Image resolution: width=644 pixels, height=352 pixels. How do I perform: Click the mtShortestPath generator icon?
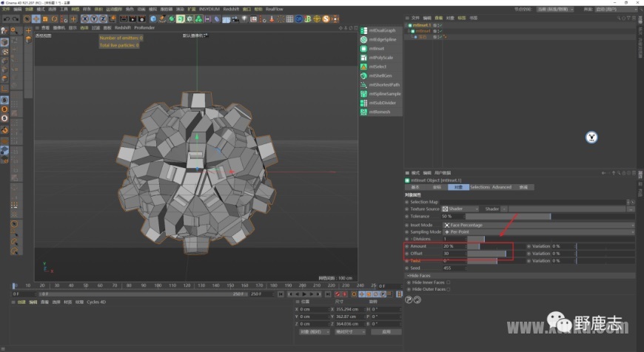pyautogui.click(x=363, y=84)
